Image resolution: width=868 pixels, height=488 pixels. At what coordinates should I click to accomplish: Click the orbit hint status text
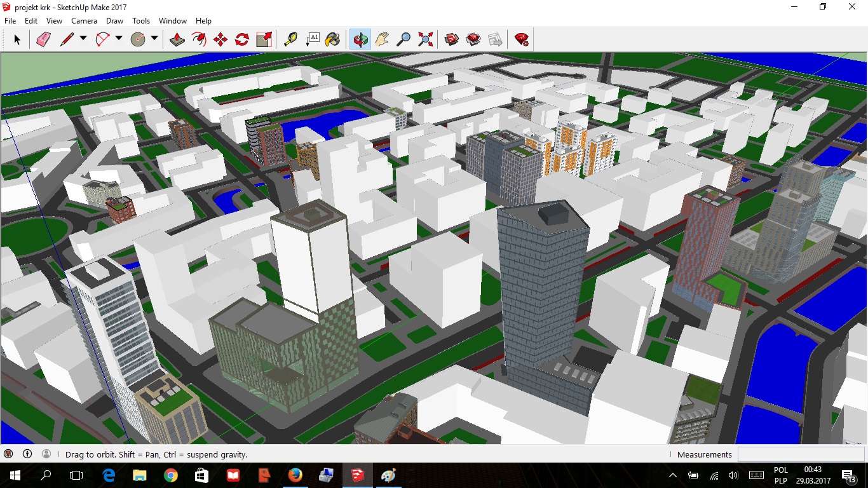pos(156,454)
